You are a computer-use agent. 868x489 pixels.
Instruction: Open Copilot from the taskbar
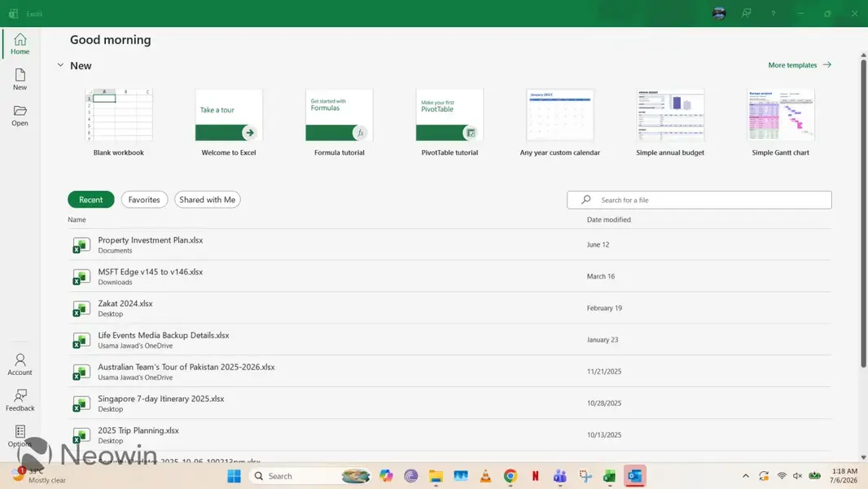pos(386,476)
